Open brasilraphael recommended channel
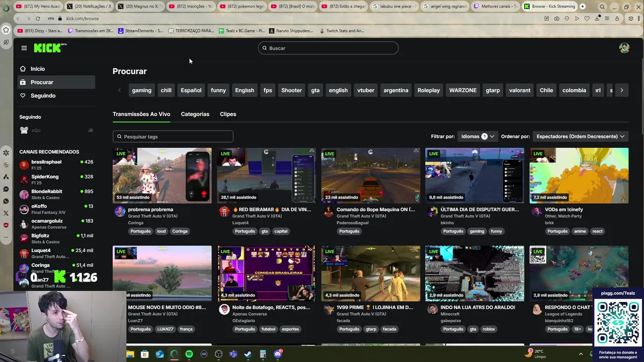644x362 pixels. point(56,164)
